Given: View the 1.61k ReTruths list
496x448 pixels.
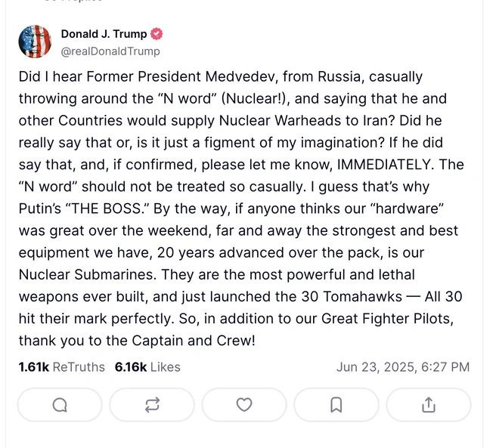Looking at the screenshot, I should tap(62, 367).
